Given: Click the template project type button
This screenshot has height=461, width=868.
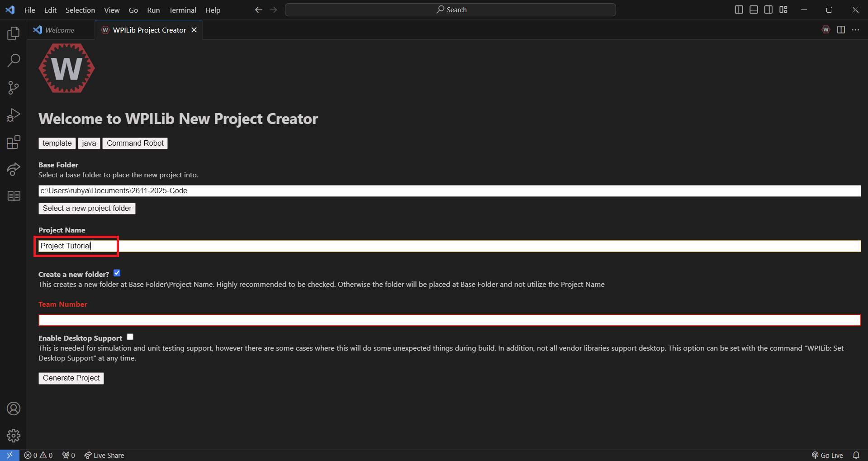Looking at the screenshot, I should pos(57,143).
